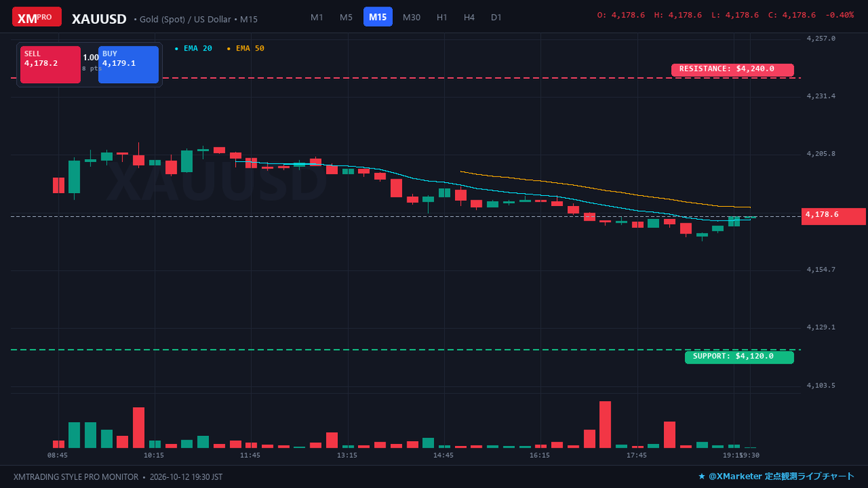Click the 4,257.0 price axis label
The height and width of the screenshot is (488, 868).
821,38
